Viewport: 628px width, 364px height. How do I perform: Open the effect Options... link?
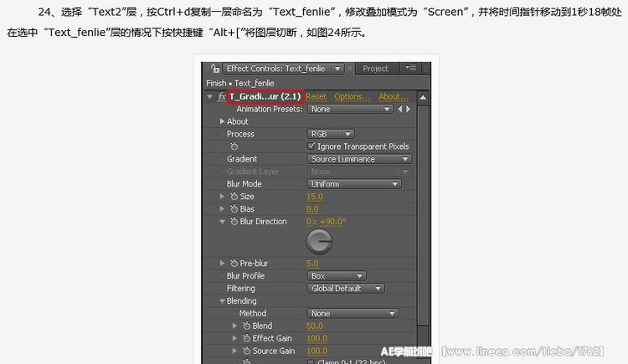click(353, 96)
